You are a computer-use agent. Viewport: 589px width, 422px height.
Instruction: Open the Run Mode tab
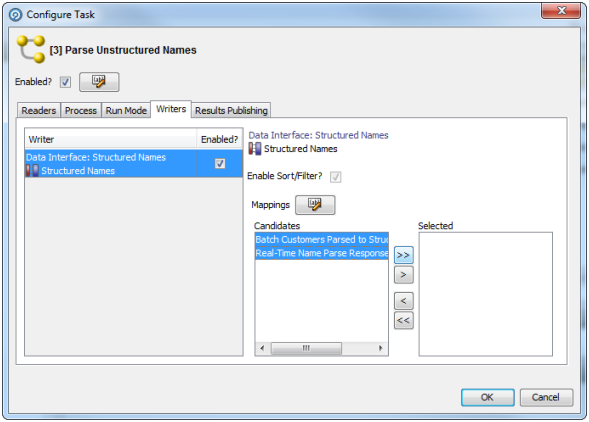126,110
